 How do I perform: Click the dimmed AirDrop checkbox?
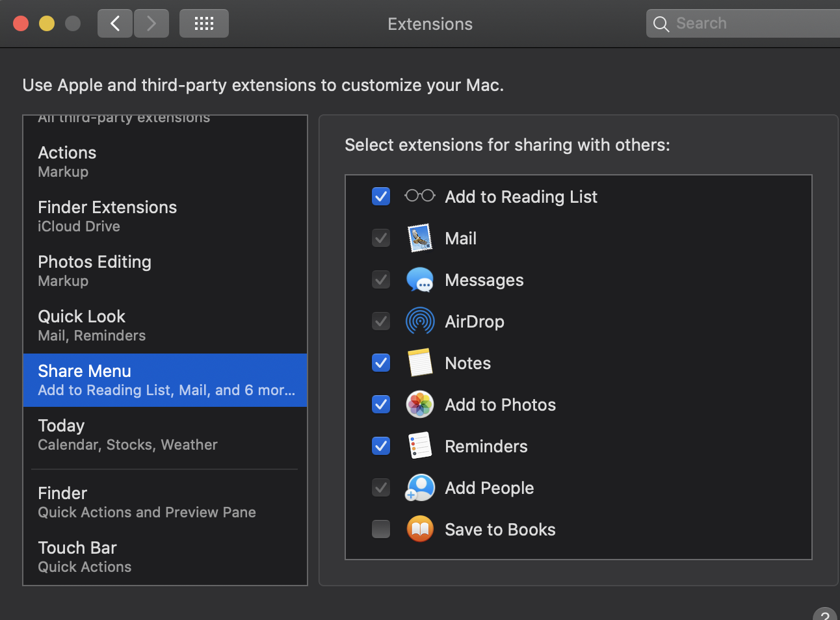pos(381,321)
